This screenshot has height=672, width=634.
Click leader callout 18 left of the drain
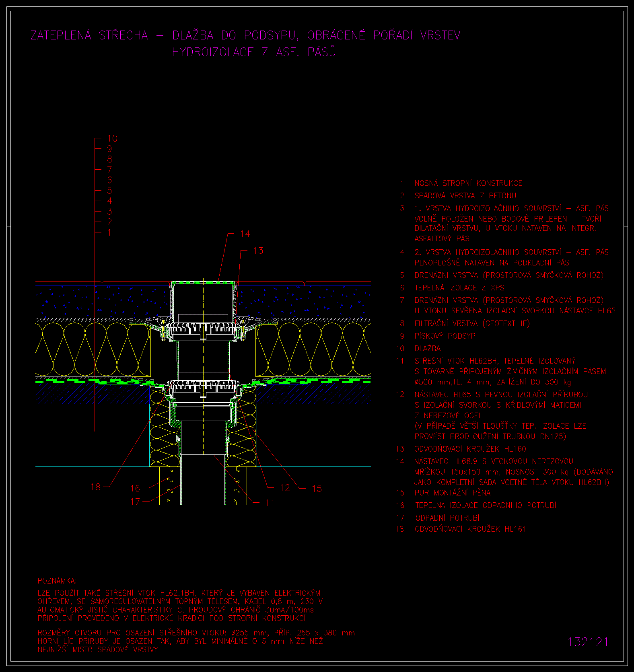[96, 487]
